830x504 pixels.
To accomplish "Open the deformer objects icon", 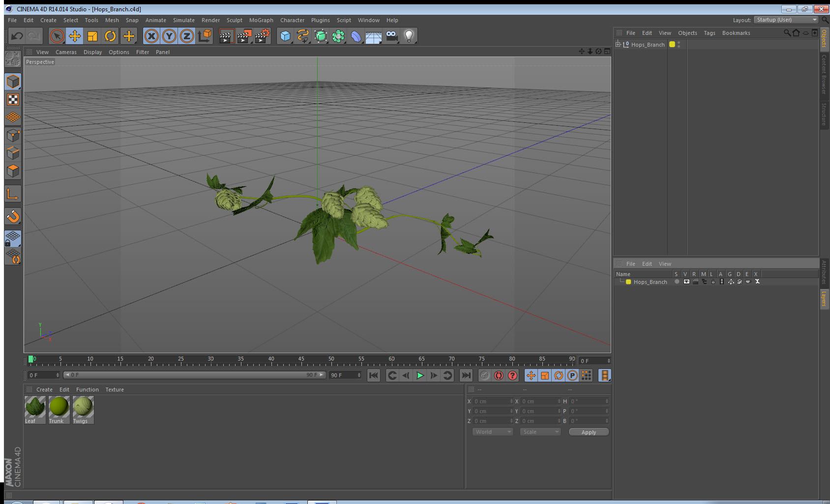I will click(356, 36).
